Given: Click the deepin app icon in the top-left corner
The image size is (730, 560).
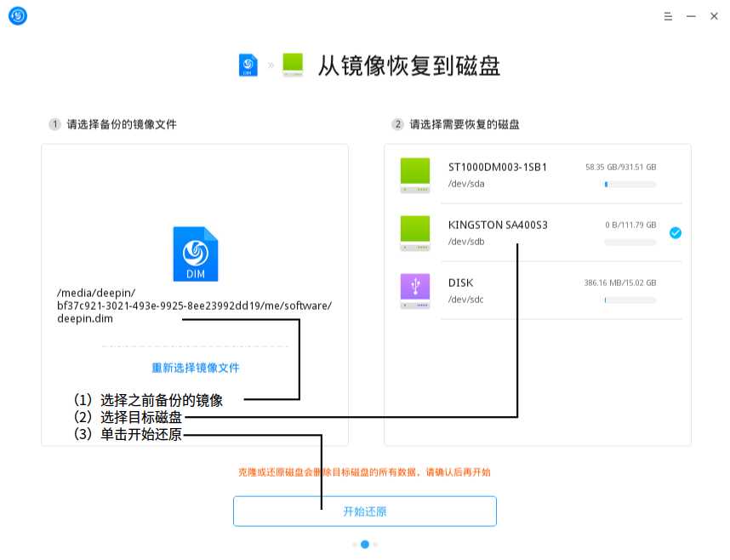Looking at the screenshot, I should pyautogui.click(x=17, y=15).
